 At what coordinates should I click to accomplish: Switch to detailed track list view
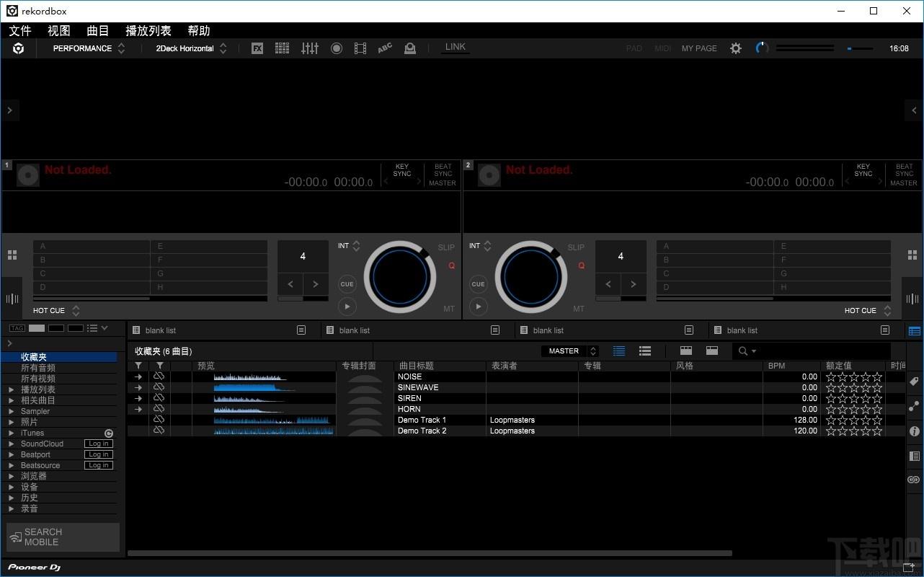pos(619,351)
